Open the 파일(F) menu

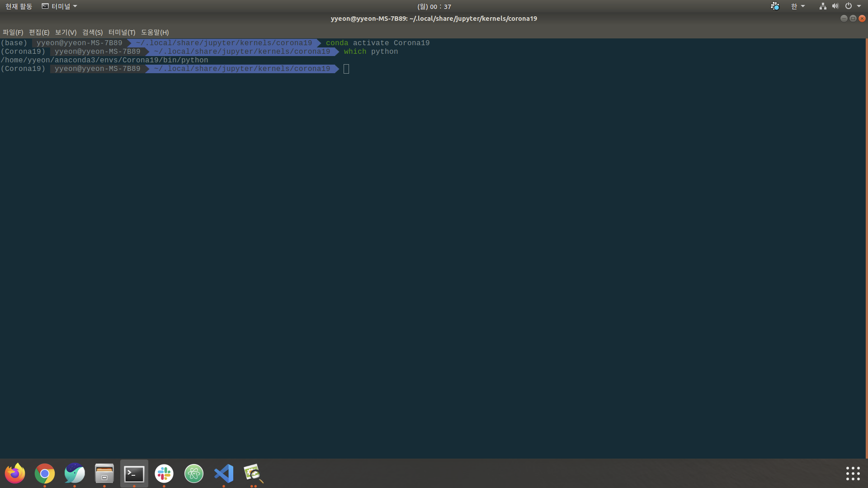coord(13,32)
